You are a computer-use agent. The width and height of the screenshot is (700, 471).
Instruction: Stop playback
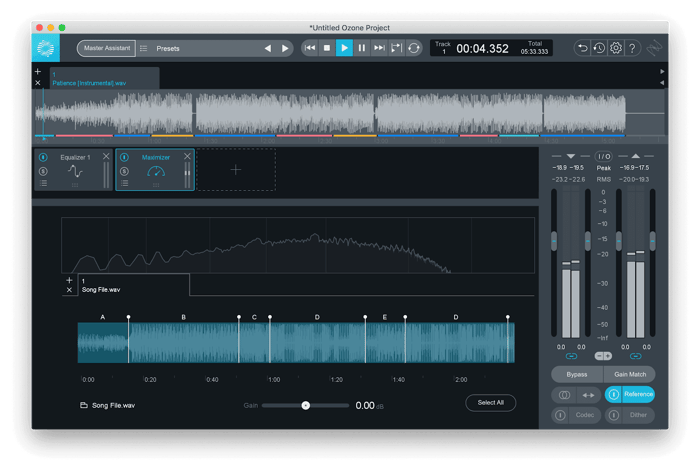[327, 48]
